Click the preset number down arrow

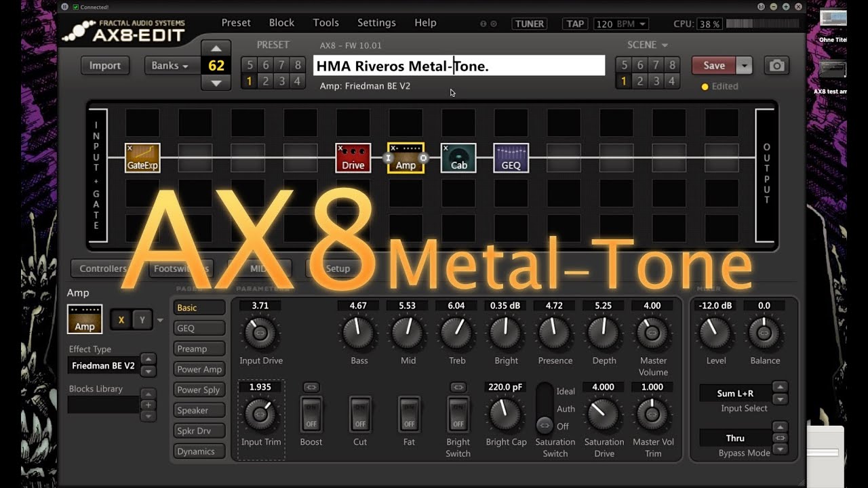click(x=216, y=83)
